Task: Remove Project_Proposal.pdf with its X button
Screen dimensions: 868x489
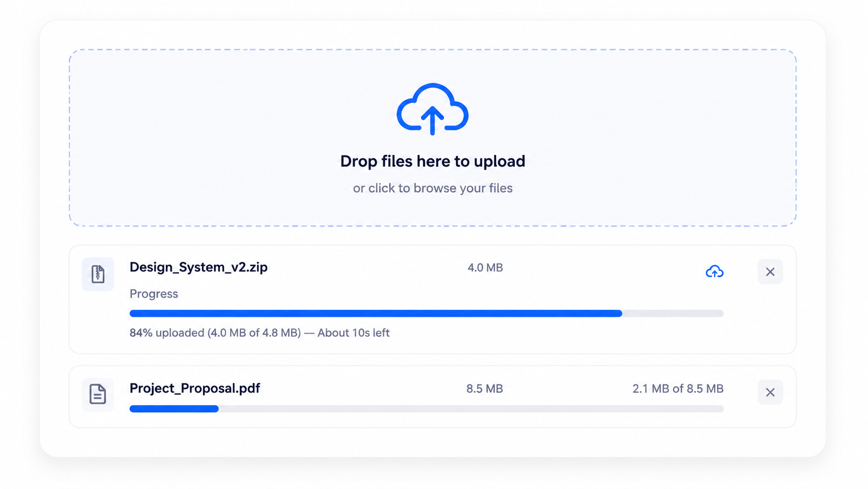Action: (x=770, y=392)
